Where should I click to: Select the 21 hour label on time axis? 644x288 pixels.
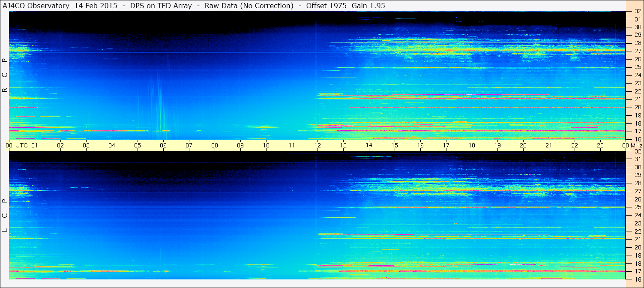pyautogui.click(x=549, y=145)
